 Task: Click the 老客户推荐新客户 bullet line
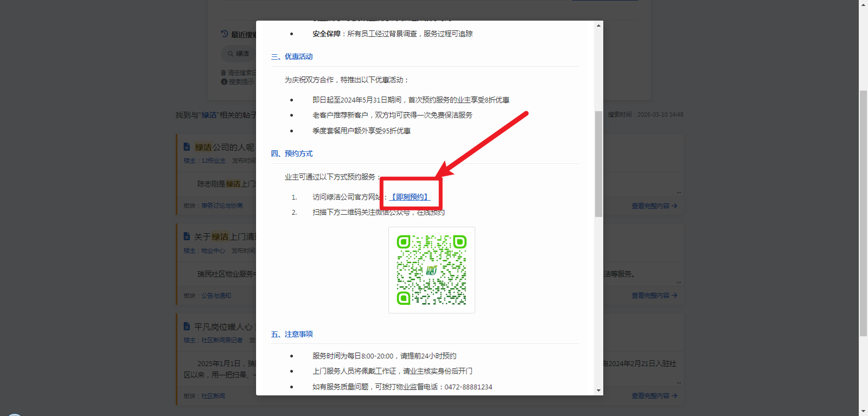tap(392, 115)
